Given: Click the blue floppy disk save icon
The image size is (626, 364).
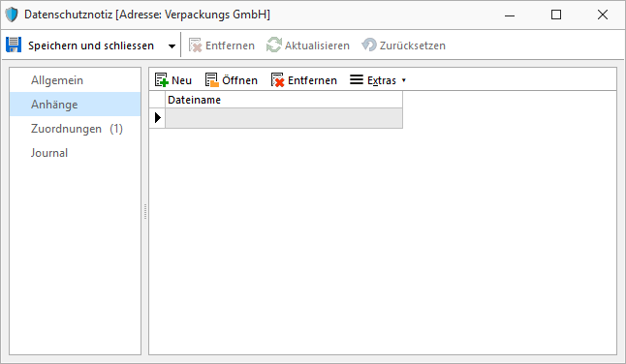Looking at the screenshot, I should [x=14, y=45].
